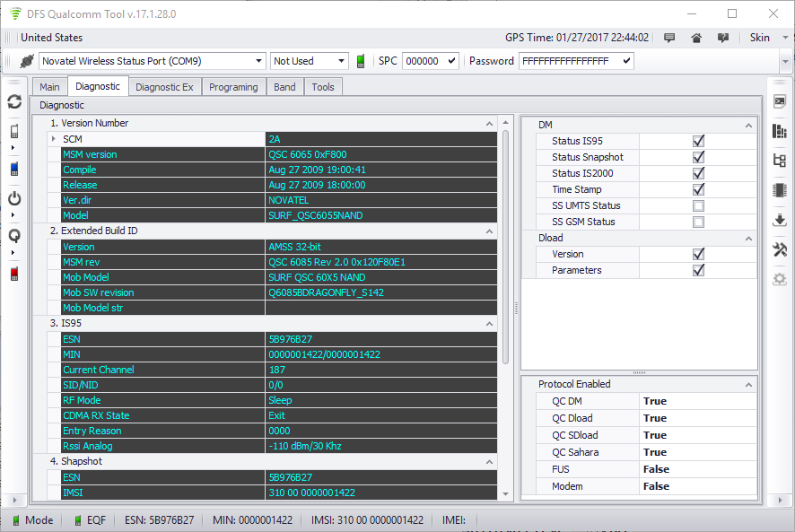Click the feedback bubble icon beside Skin

(723, 38)
